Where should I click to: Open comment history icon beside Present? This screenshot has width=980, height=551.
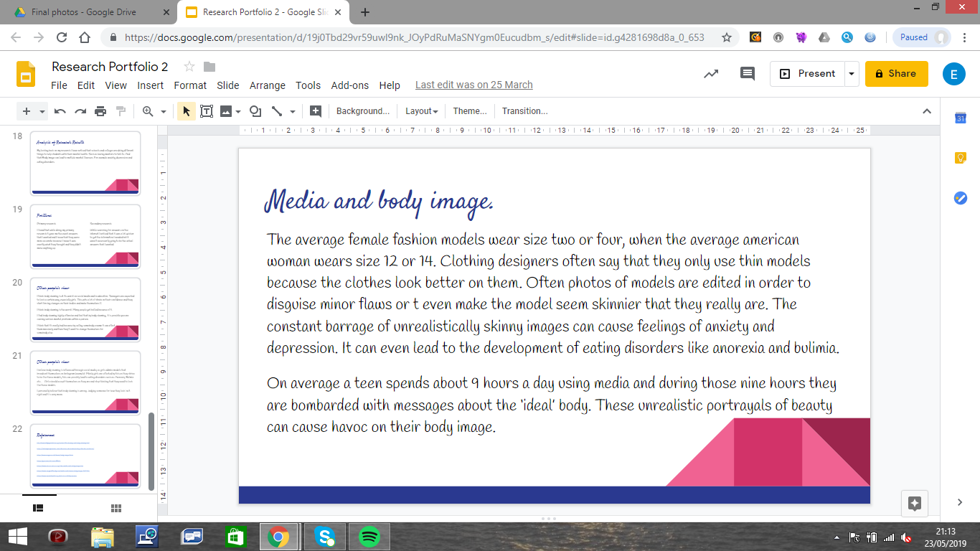748,73
